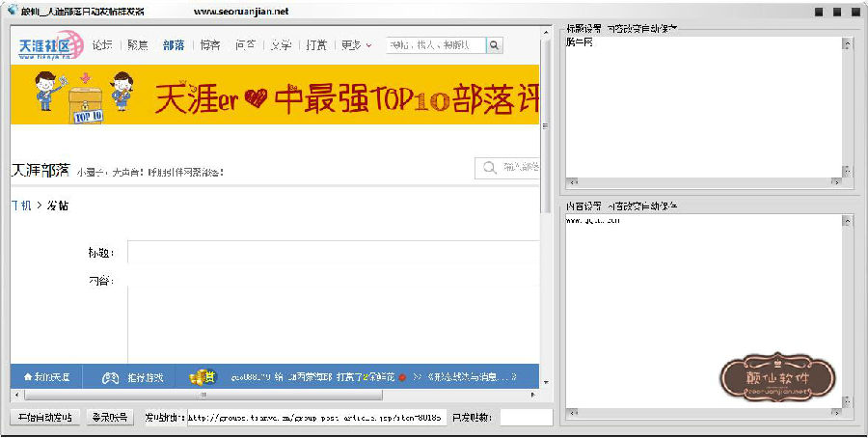This screenshot has width=868, height=438.
Task: Click the app icon in the title bar
Action: tap(11, 12)
